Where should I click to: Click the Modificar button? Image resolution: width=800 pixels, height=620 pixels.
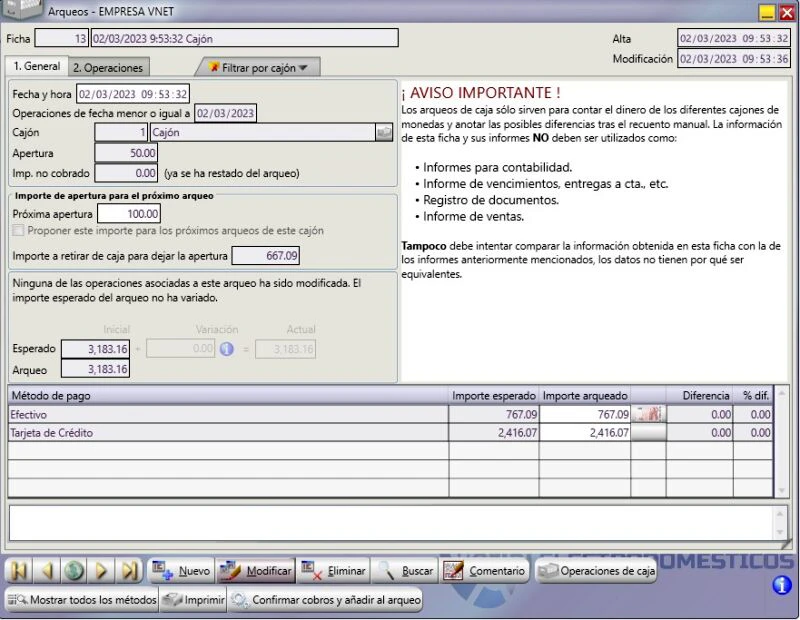pos(256,571)
